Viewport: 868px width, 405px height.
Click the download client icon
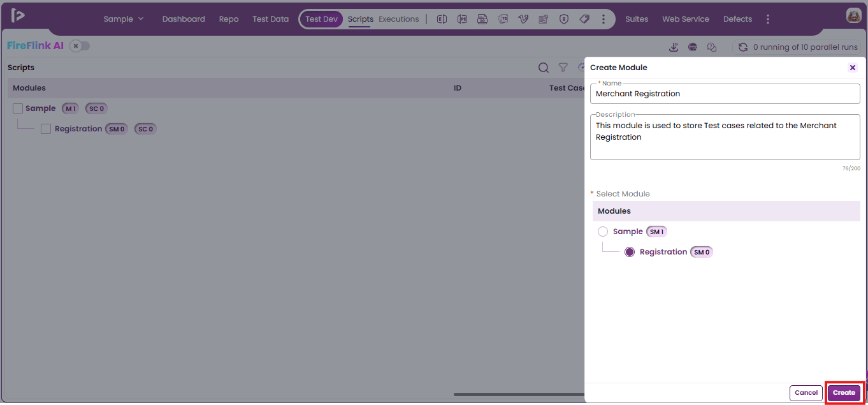pyautogui.click(x=674, y=47)
